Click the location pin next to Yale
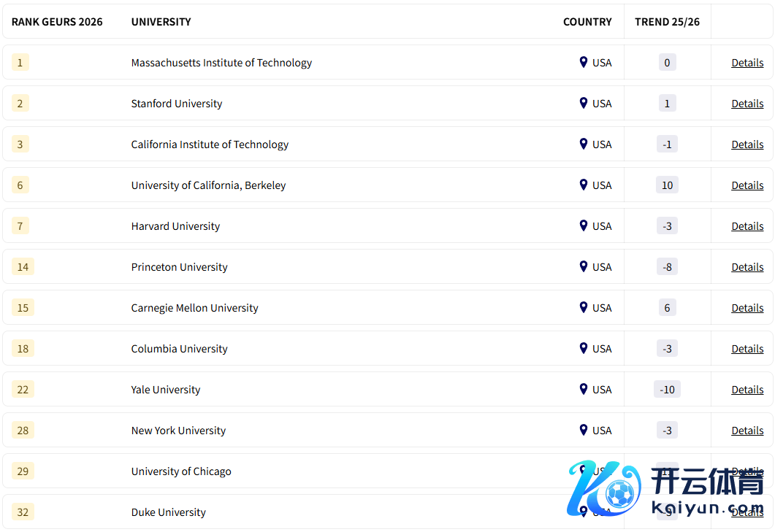The height and width of the screenshot is (532, 775). coord(583,389)
